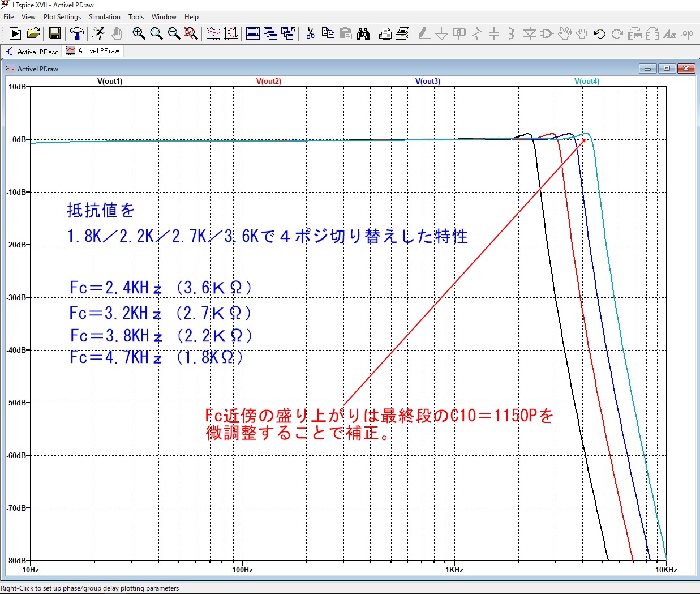Click the Print icon
Image resolution: width=700 pixels, height=594 pixels.
click(385, 33)
